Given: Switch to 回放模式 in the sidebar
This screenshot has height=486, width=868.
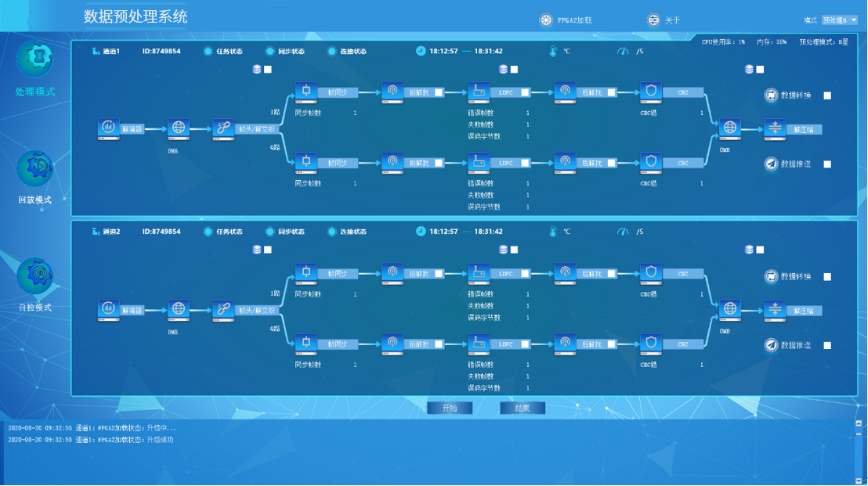Looking at the screenshot, I should (35, 167).
